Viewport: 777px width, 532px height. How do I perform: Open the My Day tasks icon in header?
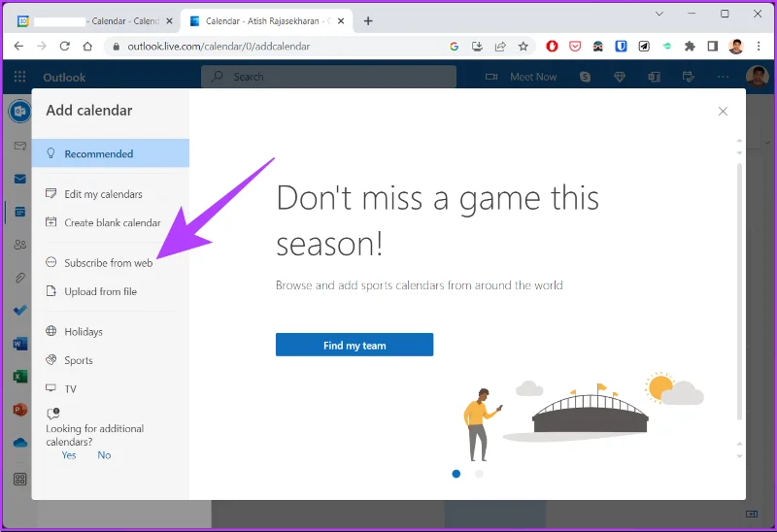pyautogui.click(x=689, y=77)
